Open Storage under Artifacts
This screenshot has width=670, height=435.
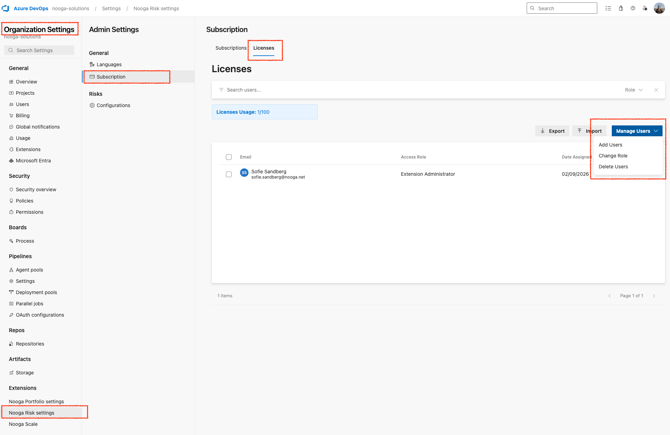click(x=25, y=373)
